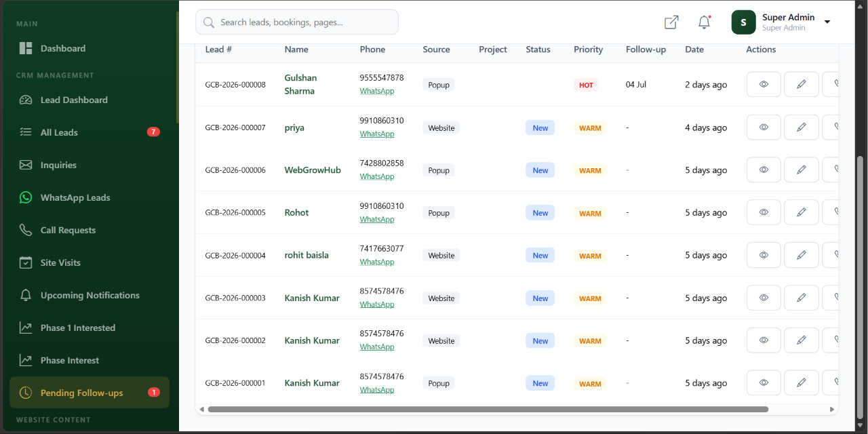868x434 pixels.
Task: Open lead name WebGrowHub
Action: 313,170
